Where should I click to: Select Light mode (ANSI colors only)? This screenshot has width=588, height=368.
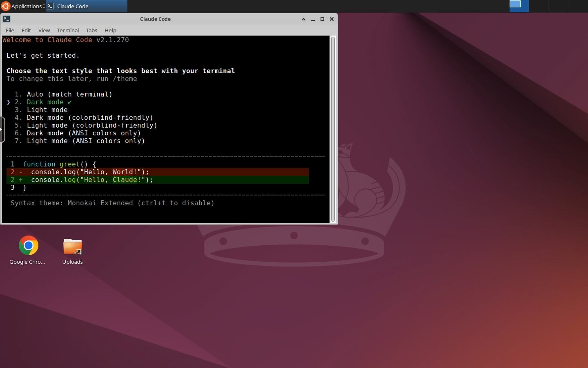click(x=80, y=141)
